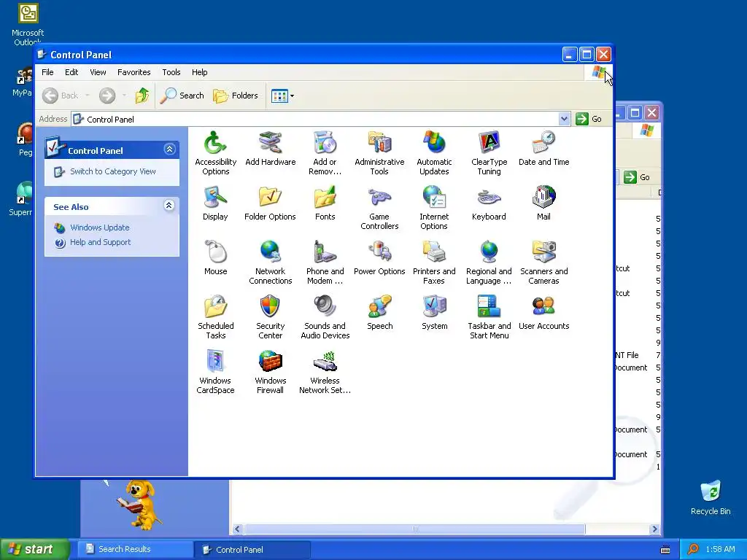Open User Accounts icon
Screen dimensions: 747x560
[x=543, y=307]
